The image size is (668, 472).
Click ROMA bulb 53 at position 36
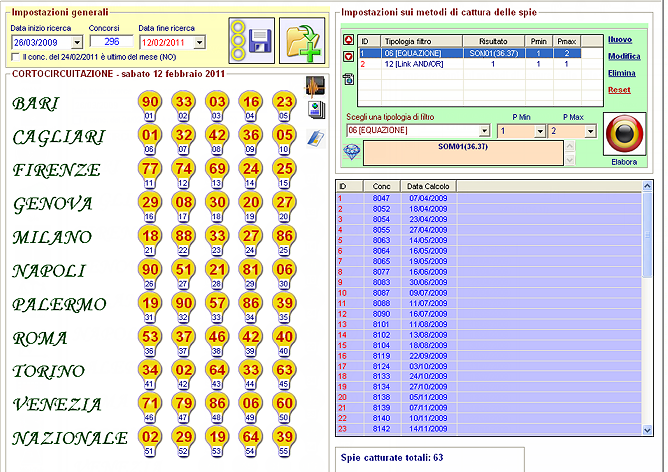coord(150,341)
